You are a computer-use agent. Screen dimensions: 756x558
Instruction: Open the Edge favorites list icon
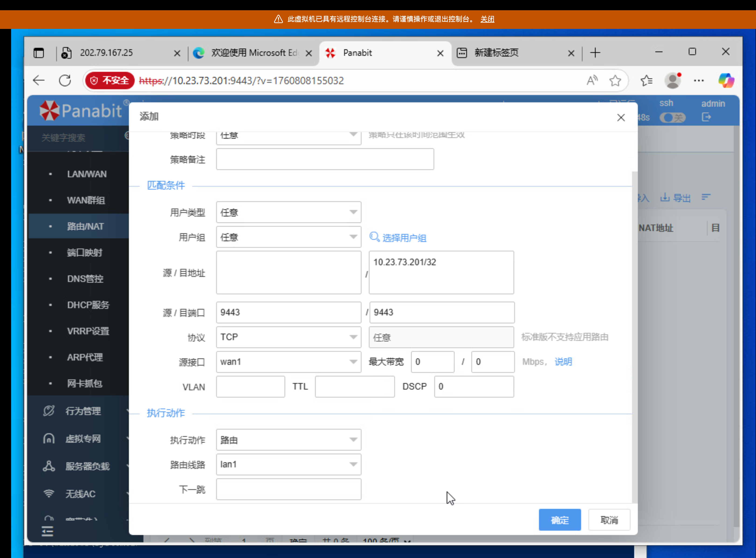point(646,80)
